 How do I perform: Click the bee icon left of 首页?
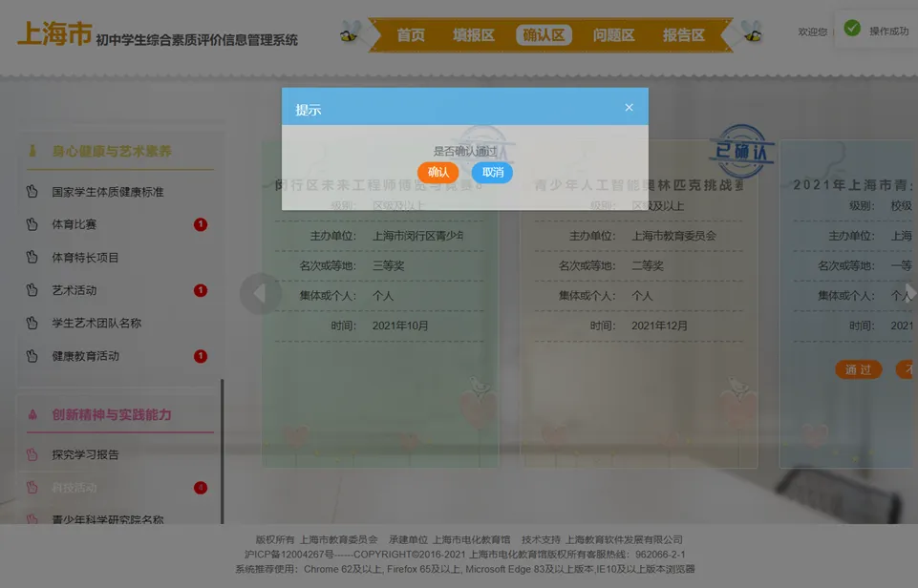click(x=350, y=32)
